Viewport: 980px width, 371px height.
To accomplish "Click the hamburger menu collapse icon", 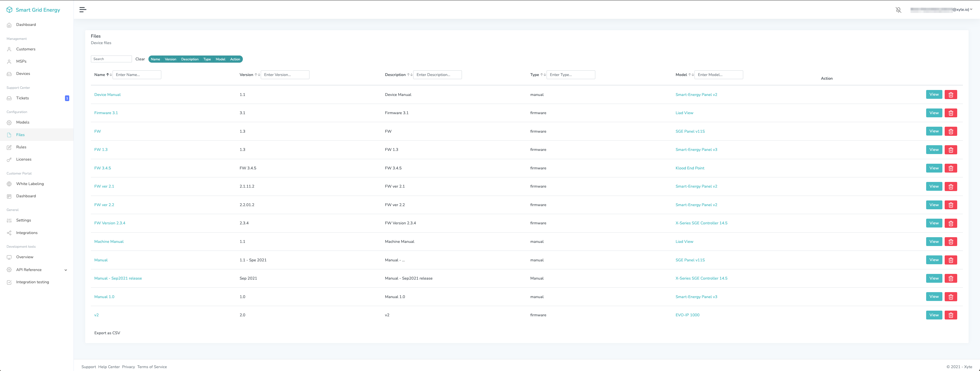I will click(x=83, y=10).
